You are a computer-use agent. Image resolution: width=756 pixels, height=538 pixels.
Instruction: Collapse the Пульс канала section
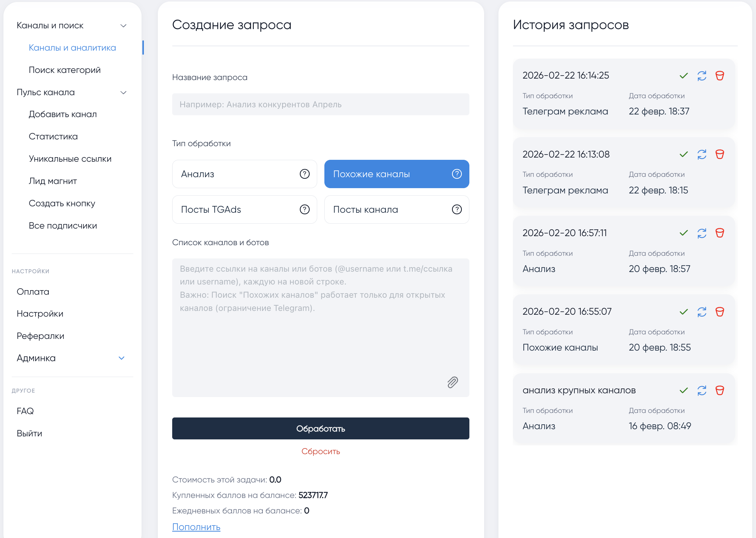click(123, 93)
